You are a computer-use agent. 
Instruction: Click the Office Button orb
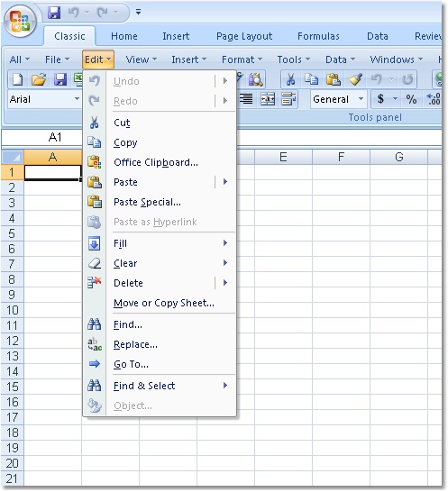tap(21, 22)
